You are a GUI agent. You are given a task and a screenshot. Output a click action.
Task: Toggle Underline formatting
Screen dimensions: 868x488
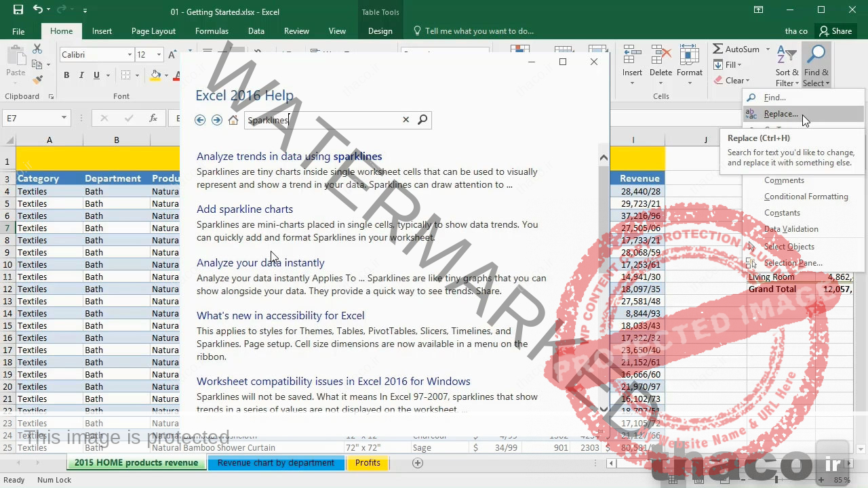pos(96,75)
